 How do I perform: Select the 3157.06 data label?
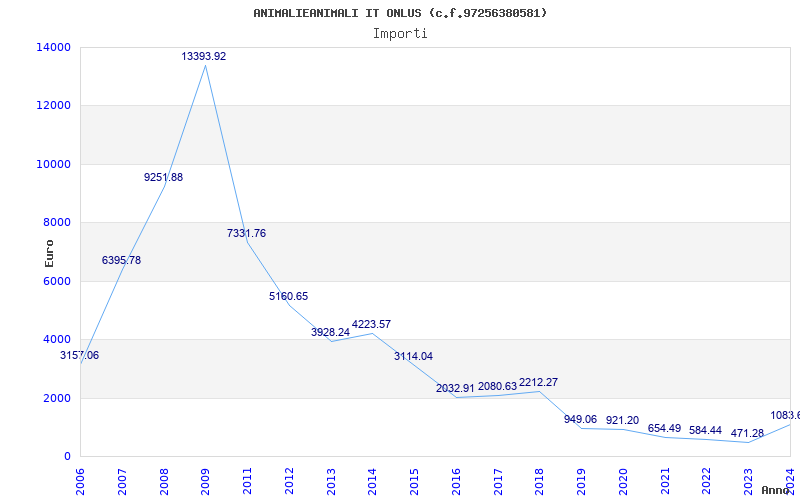[80, 356]
